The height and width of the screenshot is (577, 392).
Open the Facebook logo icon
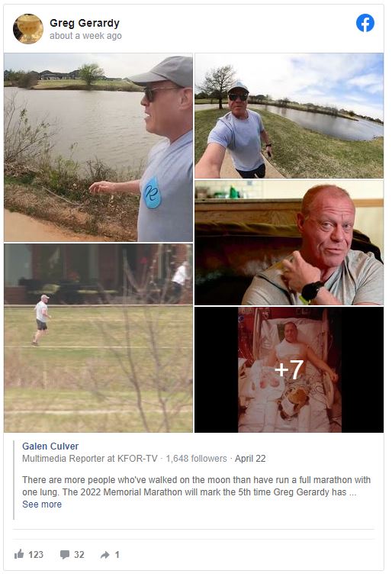(x=365, y=23)
